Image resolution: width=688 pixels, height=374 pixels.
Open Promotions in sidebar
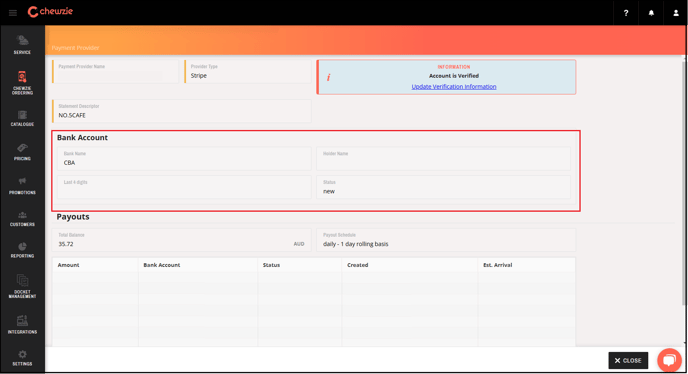click(x=22, y=186)
